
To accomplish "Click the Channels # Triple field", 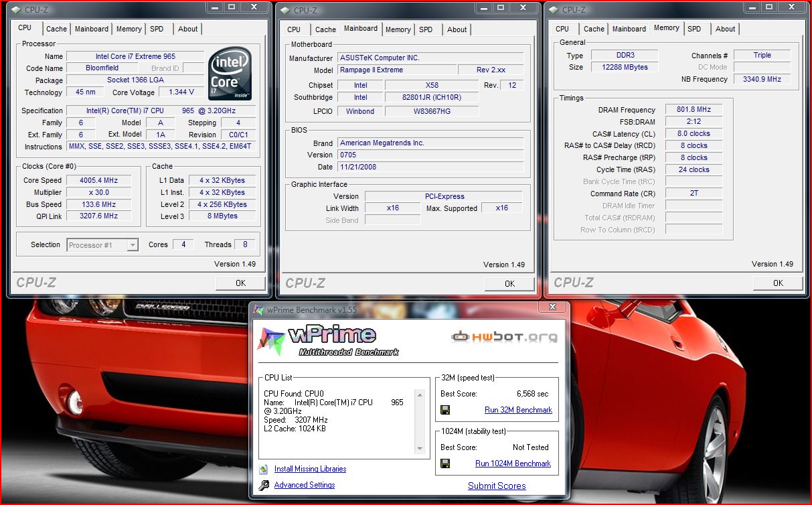I will [762, 55].
